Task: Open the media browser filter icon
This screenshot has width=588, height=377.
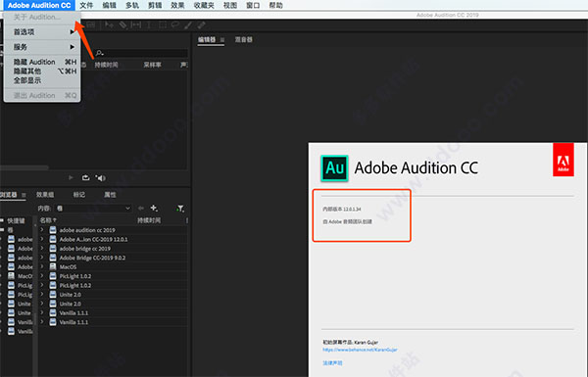Action: (180, 208)
